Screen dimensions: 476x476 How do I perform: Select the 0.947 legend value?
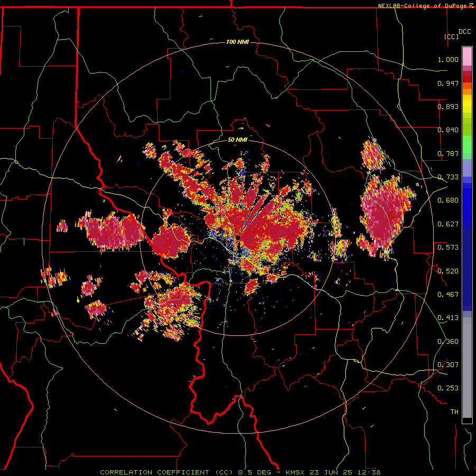coord(448,83)
